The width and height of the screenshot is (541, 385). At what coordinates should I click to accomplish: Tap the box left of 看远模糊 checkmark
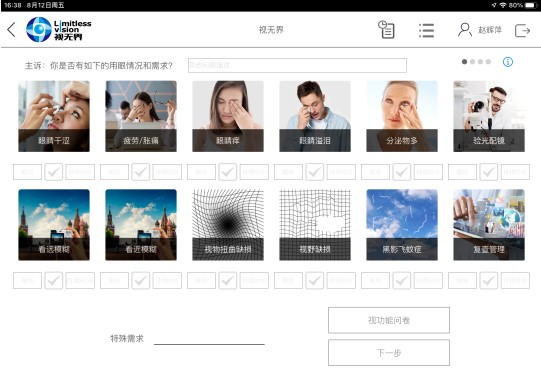(x=27, y=280)
